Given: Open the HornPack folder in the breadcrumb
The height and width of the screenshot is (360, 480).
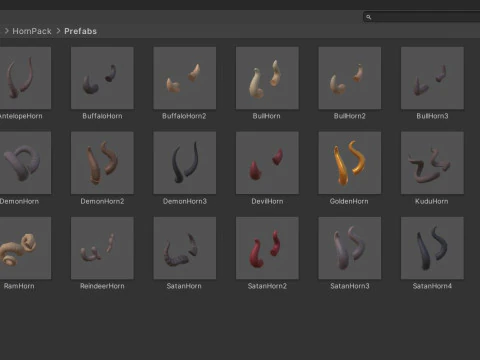Looking at the screenshot, I should click(x=32, y=31).
